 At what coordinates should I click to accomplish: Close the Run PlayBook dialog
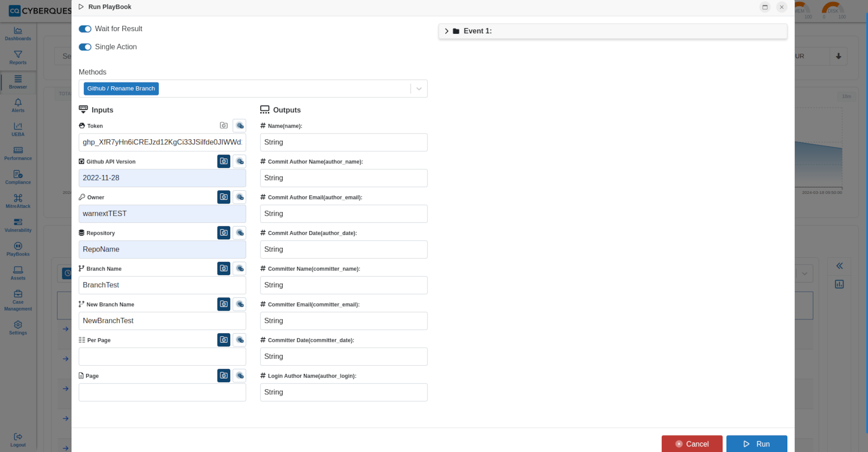pyautogui.click(x=782, y=7)
